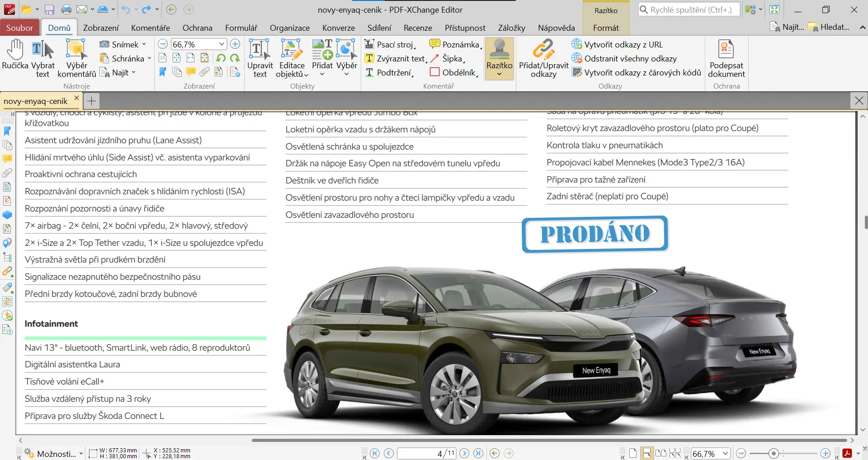Open the Razítko stamp tool
This screenshot has height=460, width=868.
pos(500,58)
